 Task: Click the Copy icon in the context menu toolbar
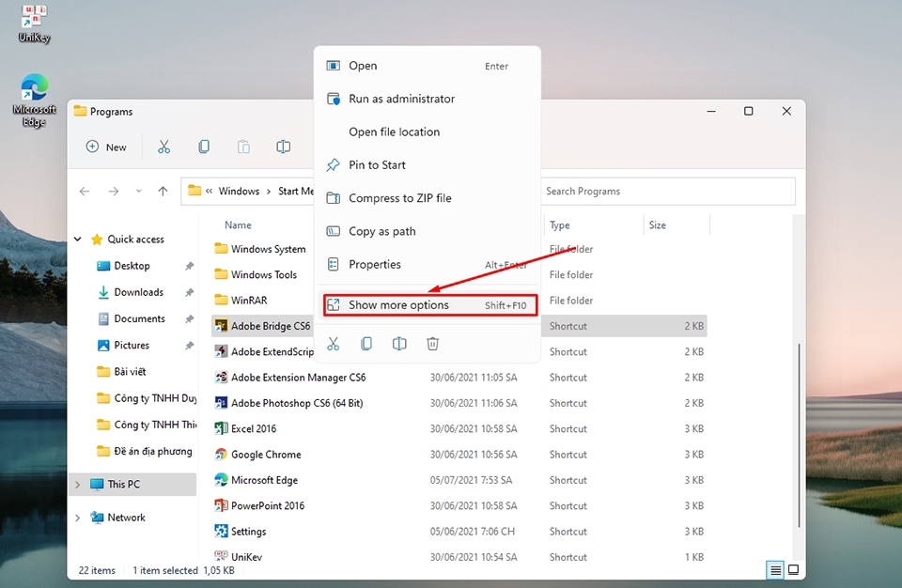point(366,344)
